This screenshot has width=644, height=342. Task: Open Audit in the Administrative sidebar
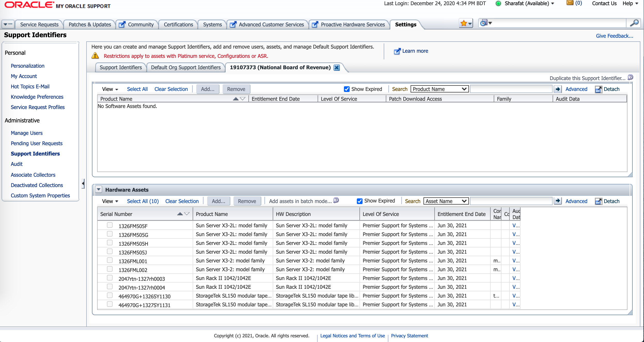coord(17,164)
